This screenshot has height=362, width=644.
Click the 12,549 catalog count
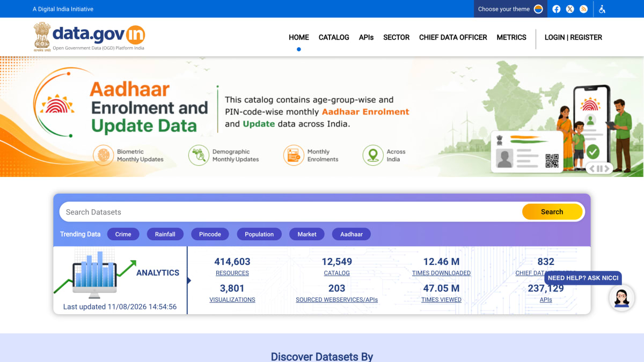pyautogui.click(x=337, y=262)
